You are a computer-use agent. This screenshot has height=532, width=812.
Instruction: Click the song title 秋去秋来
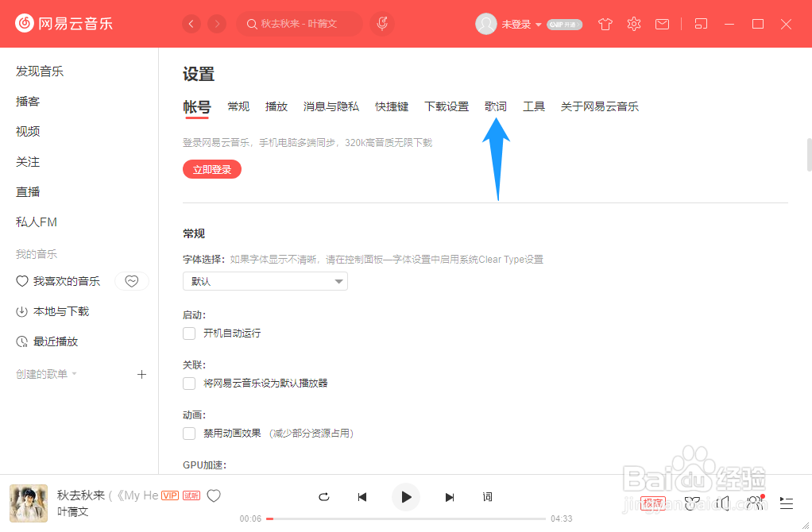pos(81,495)
